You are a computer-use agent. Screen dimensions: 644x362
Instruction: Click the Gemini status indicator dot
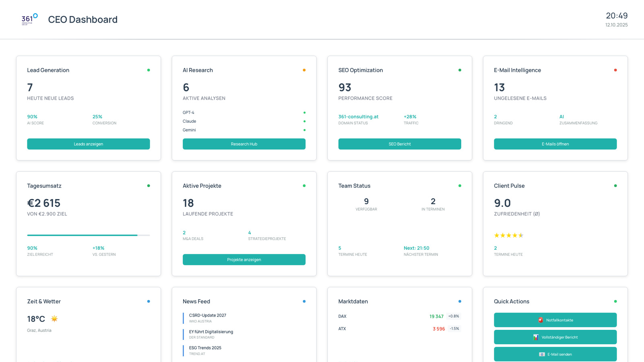(x=304, y=130)
